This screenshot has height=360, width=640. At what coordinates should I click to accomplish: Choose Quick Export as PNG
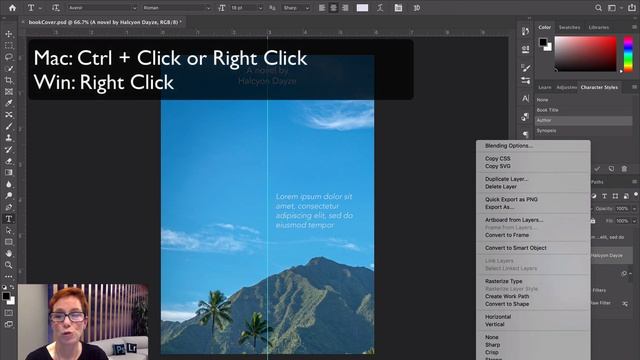(511, 199)
